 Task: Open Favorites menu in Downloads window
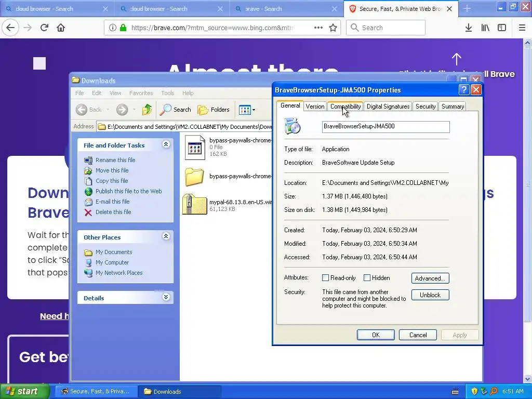coord(141,93)
